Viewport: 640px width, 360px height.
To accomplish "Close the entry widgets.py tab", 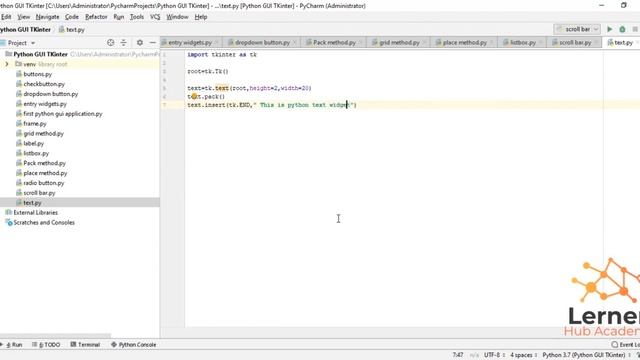I will click(217, 42).
